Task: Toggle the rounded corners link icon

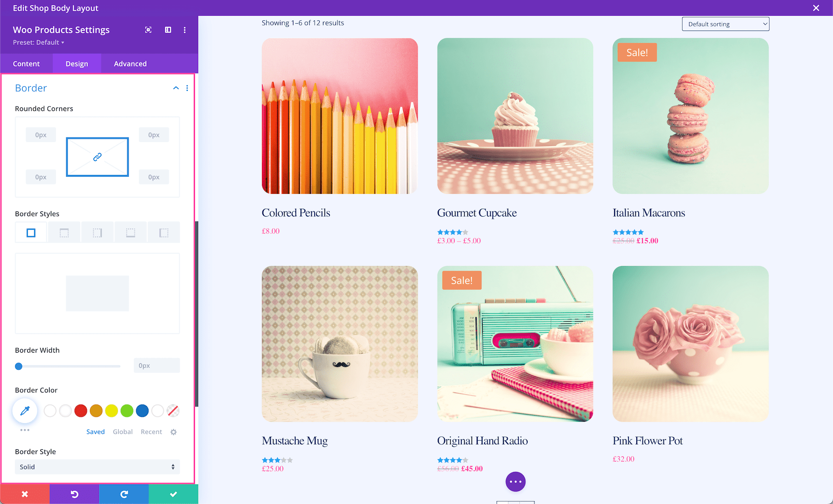Action: pos(97,157)
